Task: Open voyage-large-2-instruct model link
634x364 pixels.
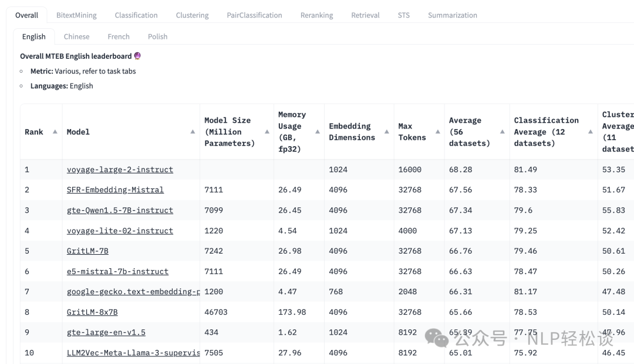Action: pyautogui.click(x=120, y=170)
